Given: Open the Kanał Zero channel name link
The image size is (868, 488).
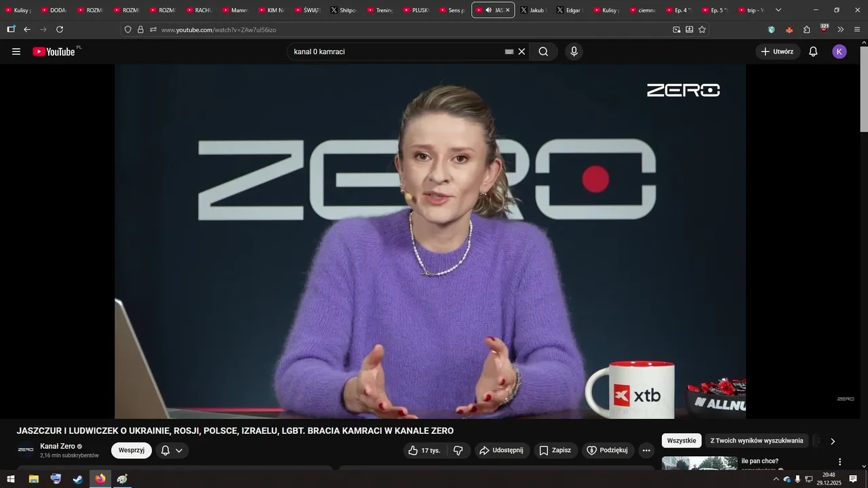Looking at the screenshot, I should (58, 446).
